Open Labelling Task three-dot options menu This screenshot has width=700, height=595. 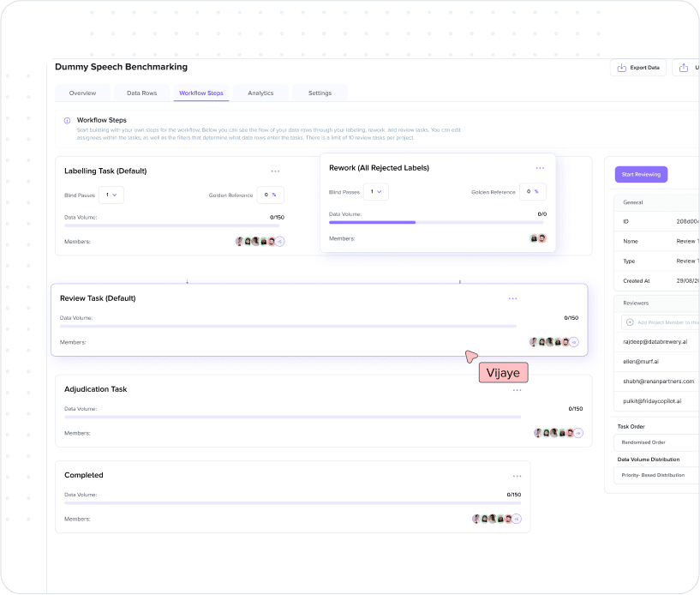pyautogui.click(x=275, y=171)
